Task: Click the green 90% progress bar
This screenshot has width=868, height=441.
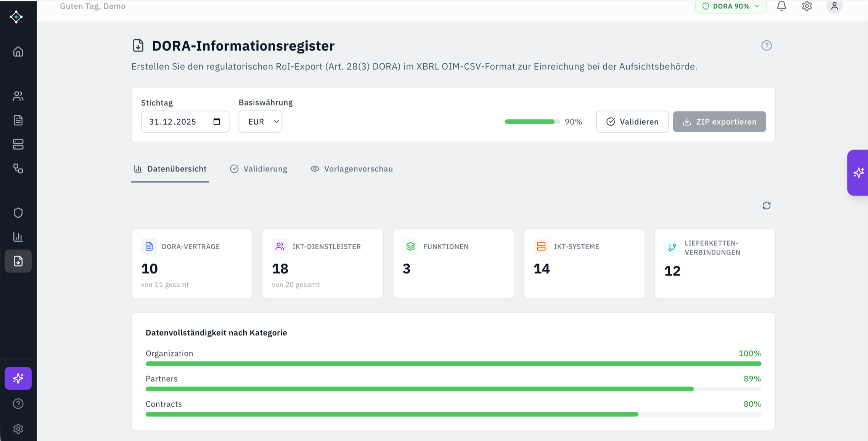Action: click(x=530, y=121)
